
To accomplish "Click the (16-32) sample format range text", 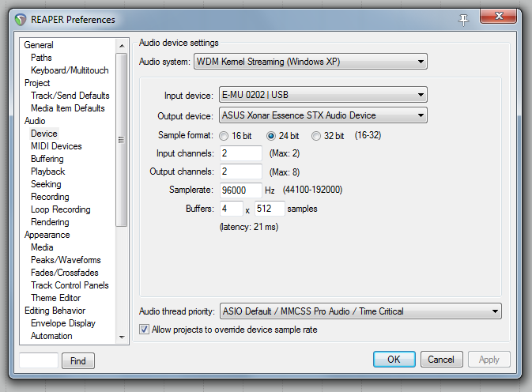I will click(x=368, y=135).
